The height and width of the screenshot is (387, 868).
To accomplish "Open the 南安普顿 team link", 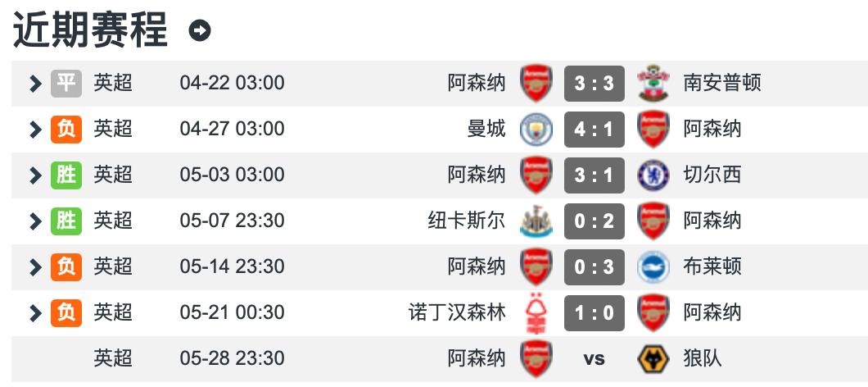I will click(721, 83).
